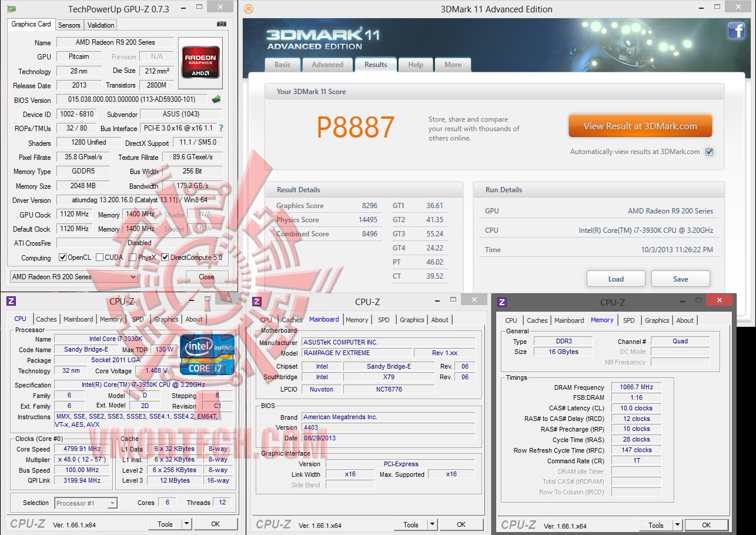756x535 pixels.
Task: Click the Load button in Run Details
Action: click(616, 279)
